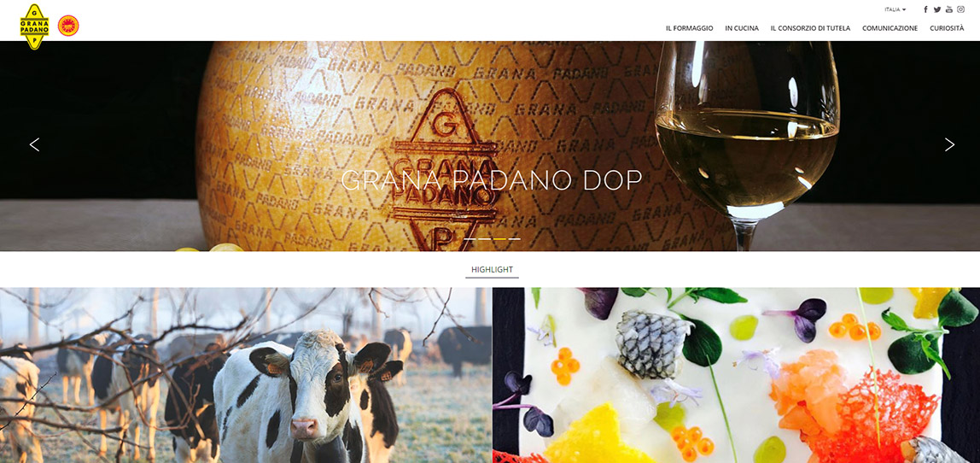Screen dimensions: 980x463
Task: Go to the previous slide arrow
Action: coord(34,144)
